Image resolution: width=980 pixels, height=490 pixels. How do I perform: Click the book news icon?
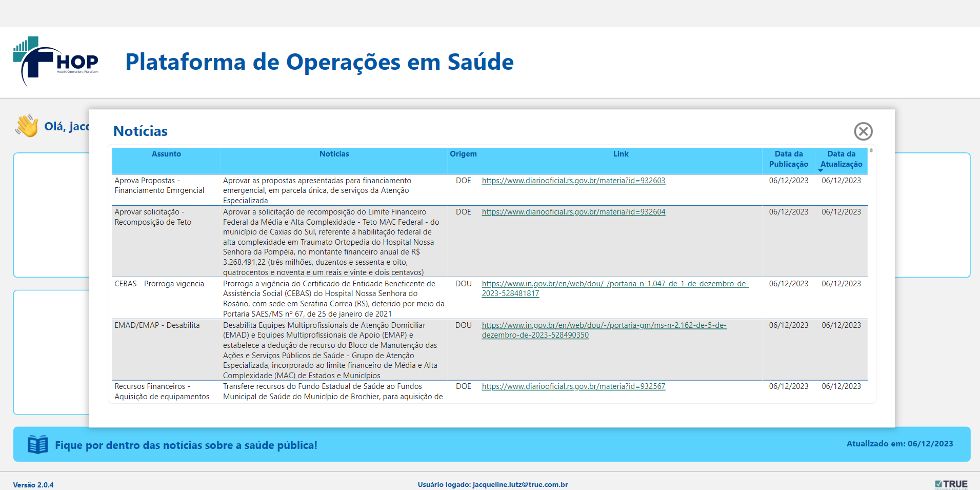click(x=37, y=444)
